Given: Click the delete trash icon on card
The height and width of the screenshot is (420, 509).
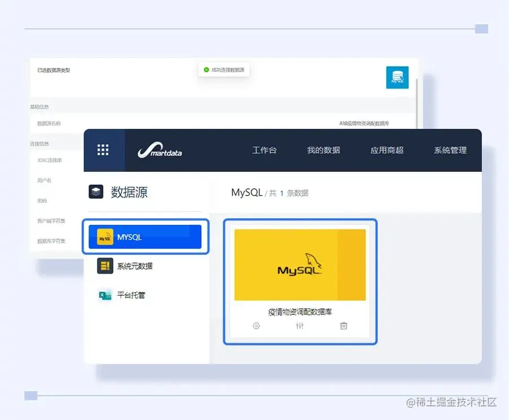Looking at the screenshot, I should pyautogui.click(x=343, y=326).
